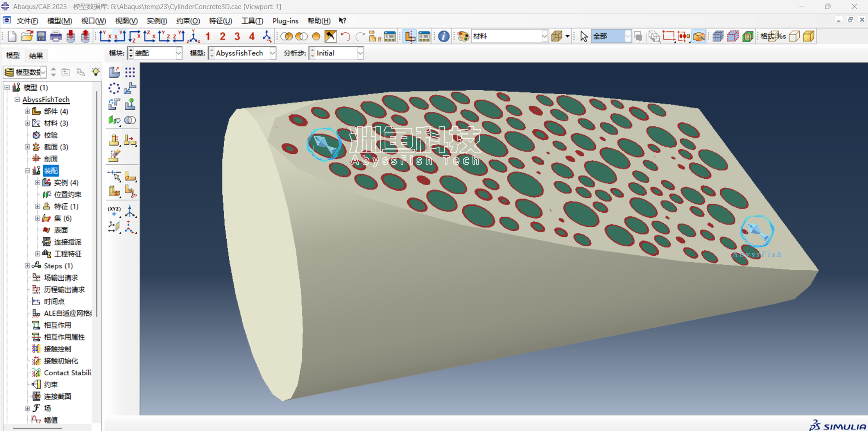Print the viewport with the printer icon

[x=56, y=36]
